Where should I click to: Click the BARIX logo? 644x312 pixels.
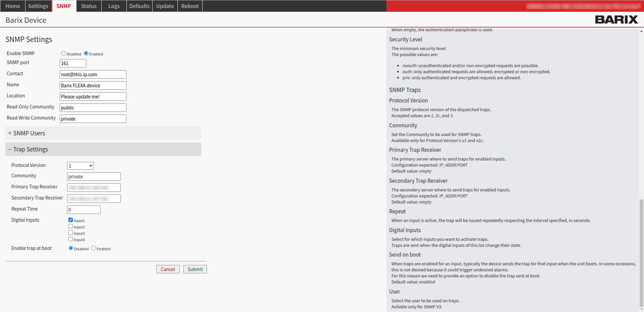point(616,19)
